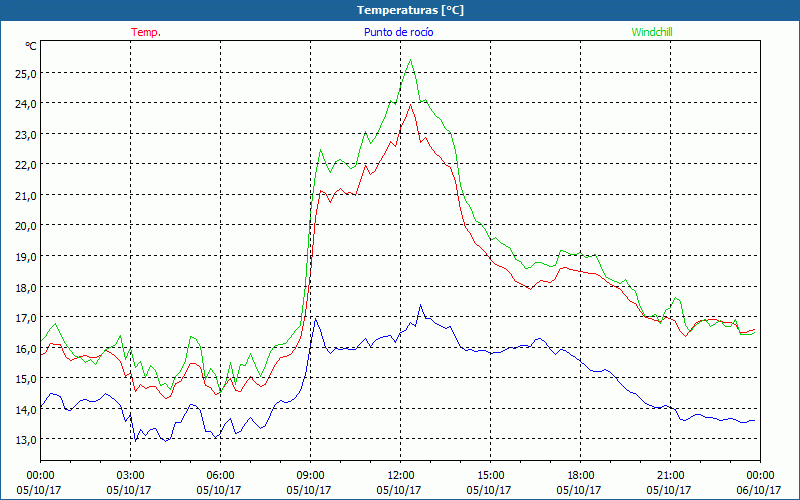Image resolution: width=800 pixels, height=500 pixels.
Task: Click the 15:00 time axis label
Action: click(x=490, y=476)
